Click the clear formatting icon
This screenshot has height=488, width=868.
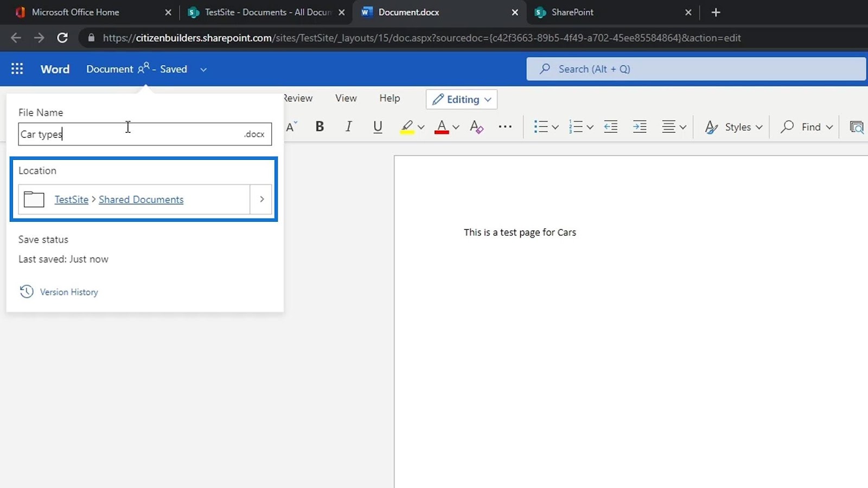pos(476,127)
